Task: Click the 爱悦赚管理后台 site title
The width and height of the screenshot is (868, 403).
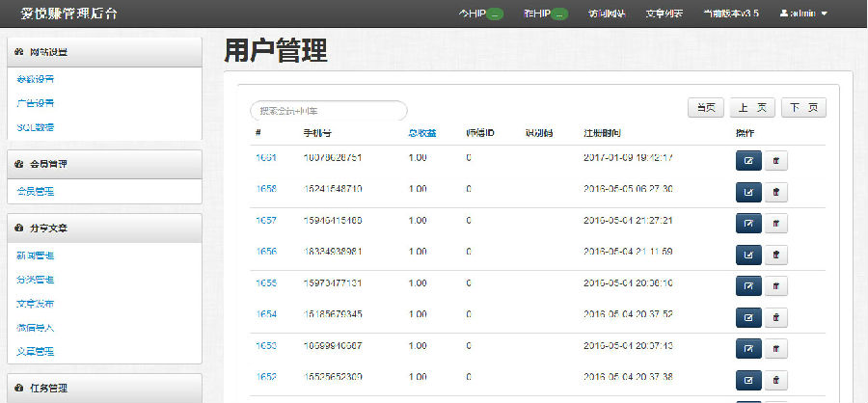Action: point(68,13)
